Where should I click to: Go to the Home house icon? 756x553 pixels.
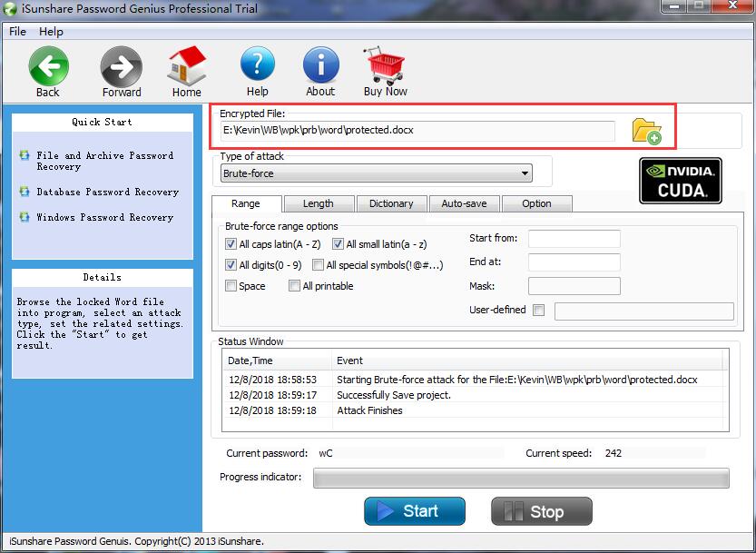coord(187,65)
